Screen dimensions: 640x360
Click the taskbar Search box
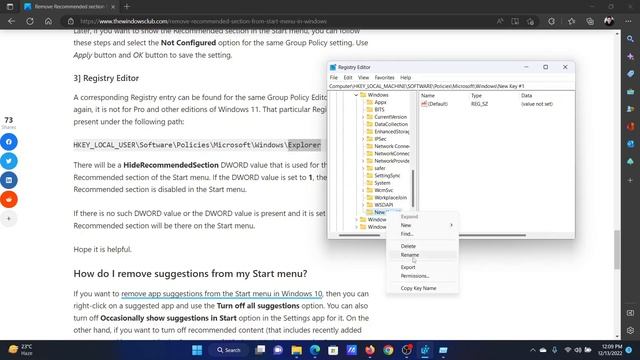[x=229, y=350]
